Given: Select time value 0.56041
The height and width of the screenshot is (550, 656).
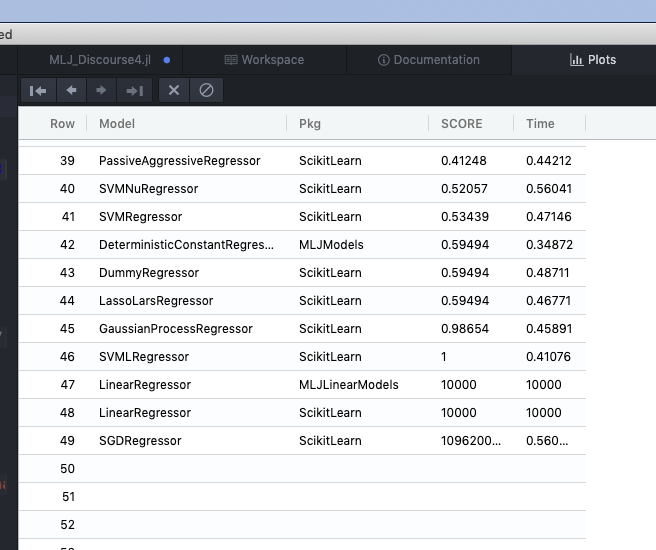Looking at the screenshot, I should click(549, 189).
